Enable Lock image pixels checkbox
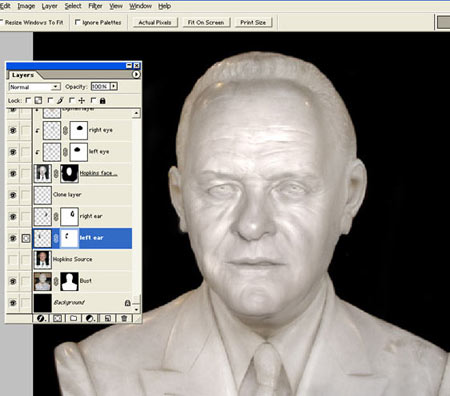Viewport: 450px width, 396px height. pyautogui.click(x=50, y=100)
